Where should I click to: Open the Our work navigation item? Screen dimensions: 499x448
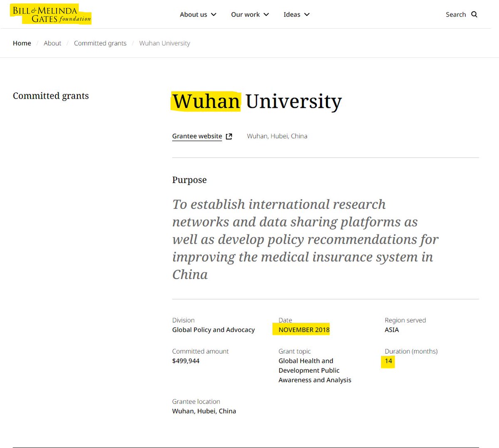pos(245,15)
